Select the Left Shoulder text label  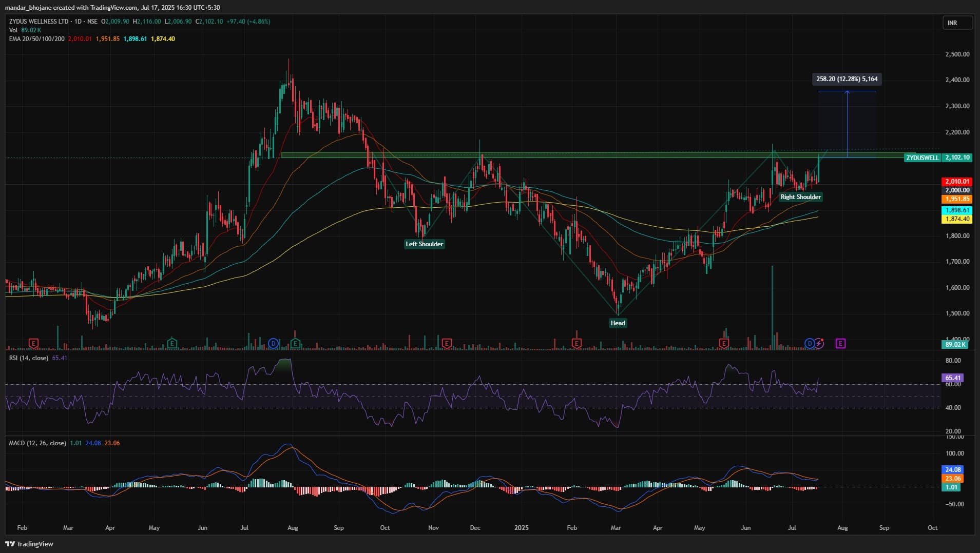tap(424, 244)
